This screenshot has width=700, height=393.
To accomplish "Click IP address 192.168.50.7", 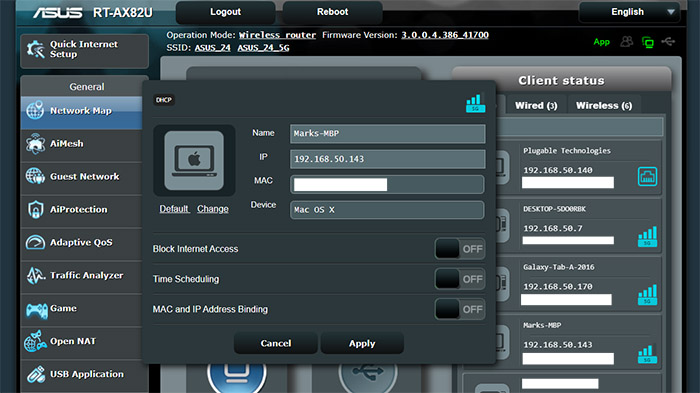I will pos(553,228).
